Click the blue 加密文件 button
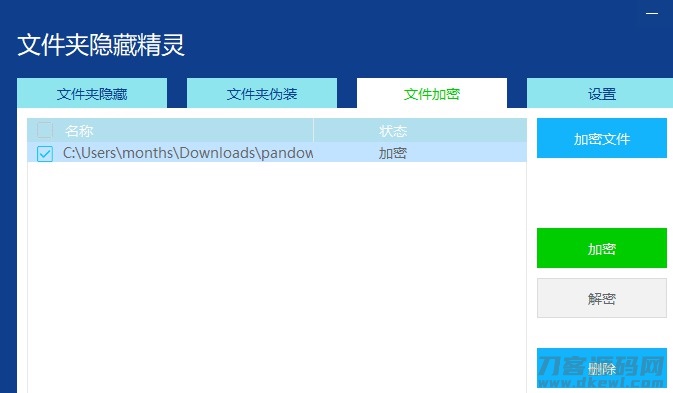Screen dimensions: 673x393 tap(602, 138)
